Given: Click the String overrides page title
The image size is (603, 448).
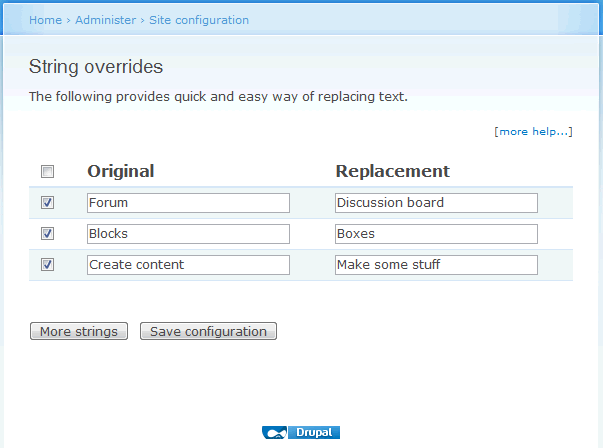Looking at the screenshot, I should coord(96,67).
